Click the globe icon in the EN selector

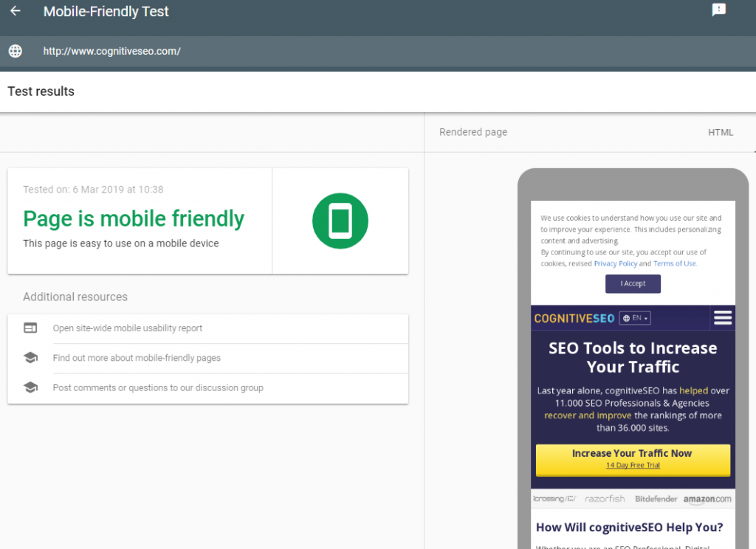click(626, 317)
